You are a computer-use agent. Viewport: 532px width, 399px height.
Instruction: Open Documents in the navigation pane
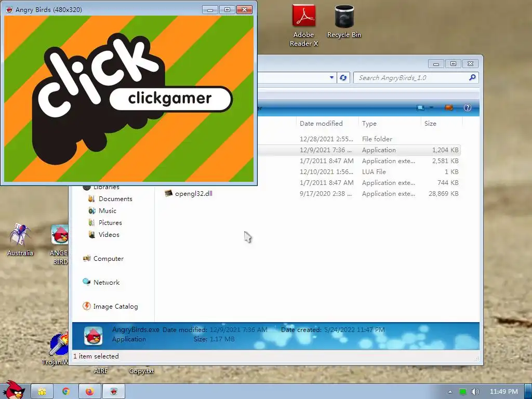(x=115, y=199)
